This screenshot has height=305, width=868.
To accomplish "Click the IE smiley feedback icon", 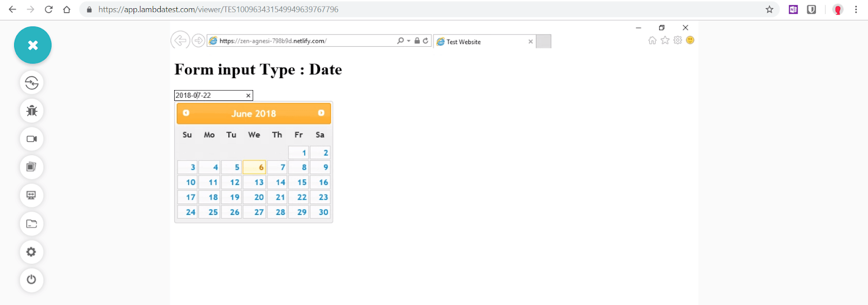I will pos(690,40).
